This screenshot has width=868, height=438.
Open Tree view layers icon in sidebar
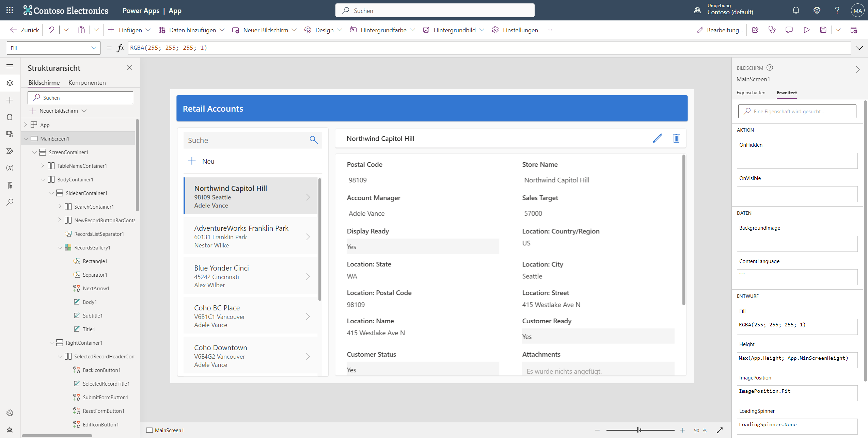(10, 83)
